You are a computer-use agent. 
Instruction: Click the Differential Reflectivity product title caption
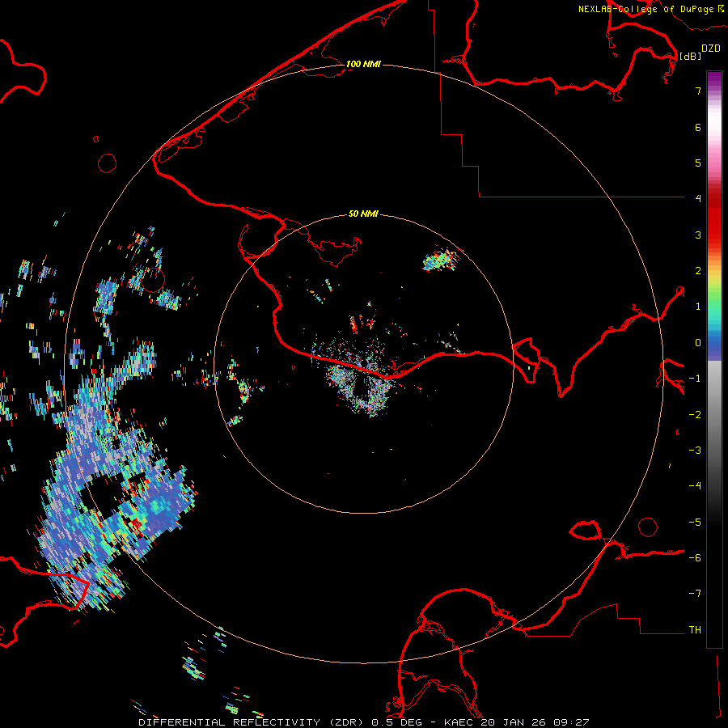click(x=363, y=722)
